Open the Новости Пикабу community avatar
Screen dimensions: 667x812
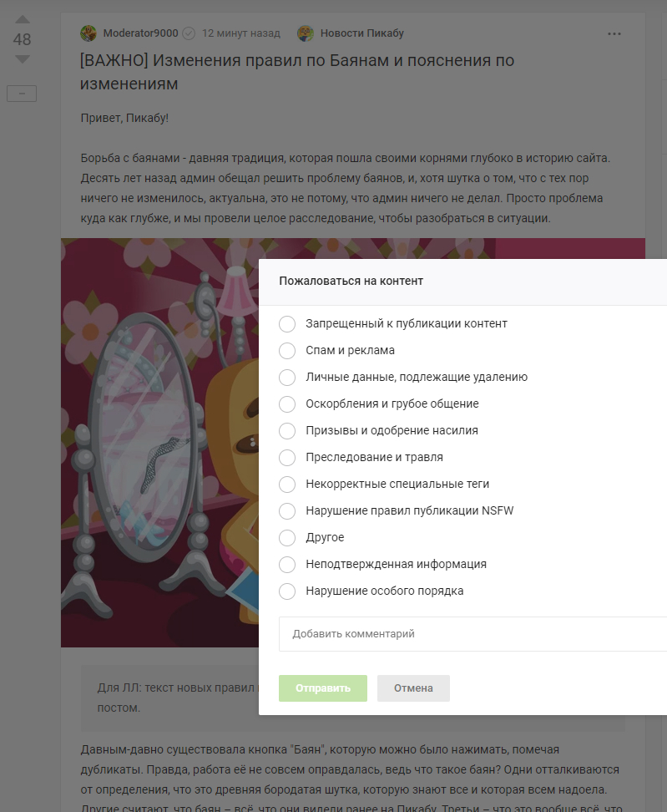pos(306,33)
